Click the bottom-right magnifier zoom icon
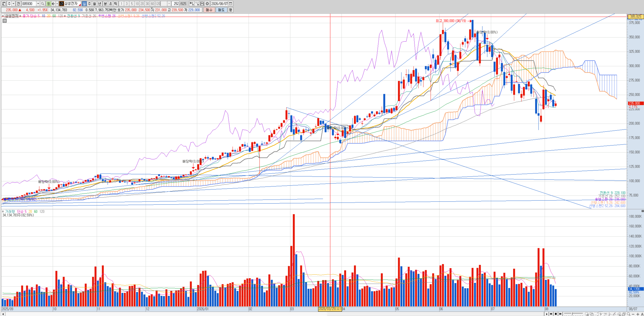This screenshot has height=316, width=644. pyautogui.click(x=628, y=314)
